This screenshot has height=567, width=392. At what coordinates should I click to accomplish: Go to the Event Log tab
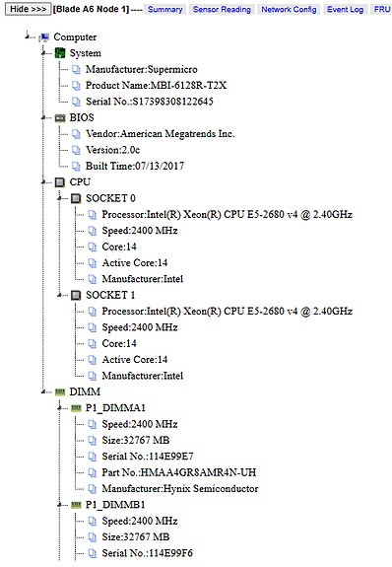(x=345, y=10)
